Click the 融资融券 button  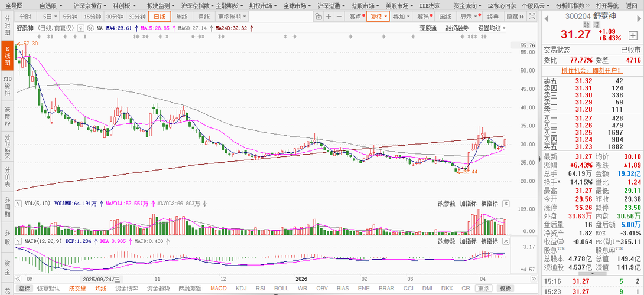pyautogui.click(x=457, y=28)
